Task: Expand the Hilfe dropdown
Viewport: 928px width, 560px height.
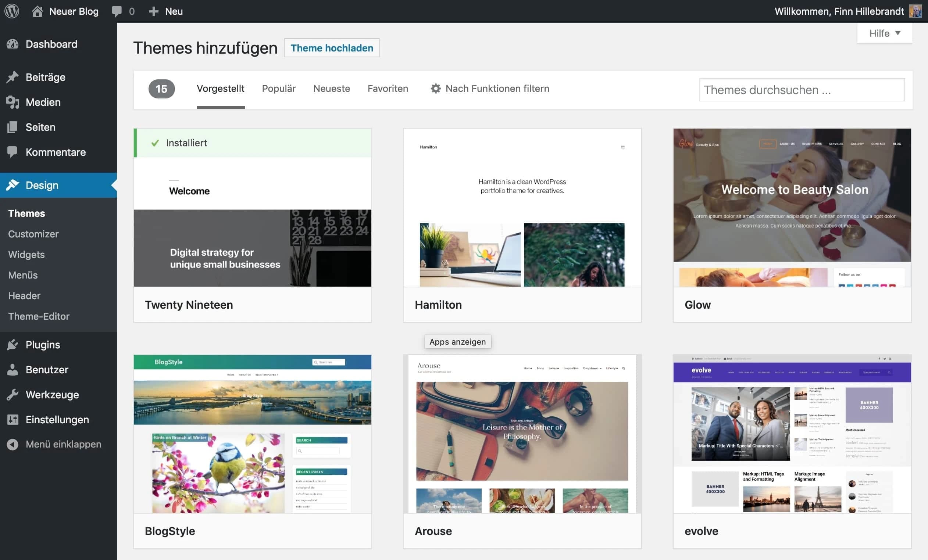Action: [884, 33]
